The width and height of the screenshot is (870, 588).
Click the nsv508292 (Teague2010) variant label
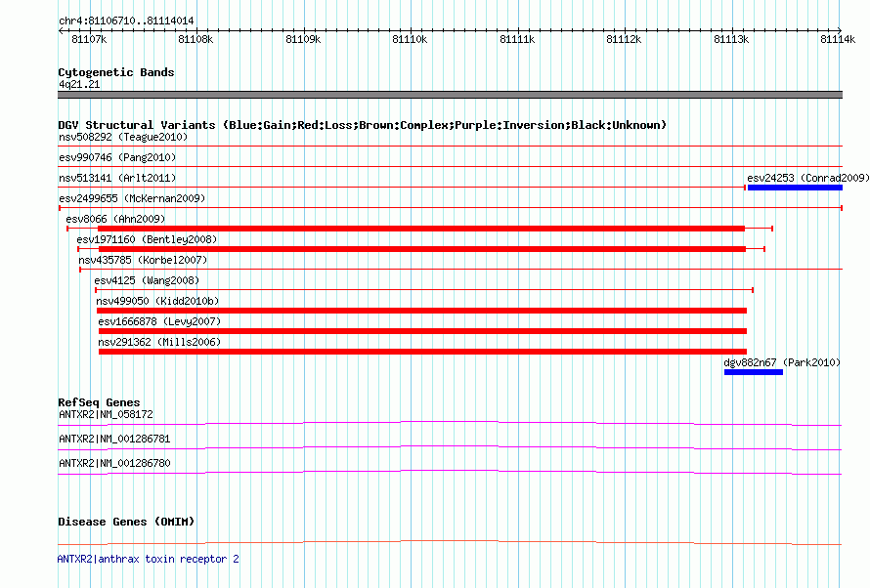123,137
